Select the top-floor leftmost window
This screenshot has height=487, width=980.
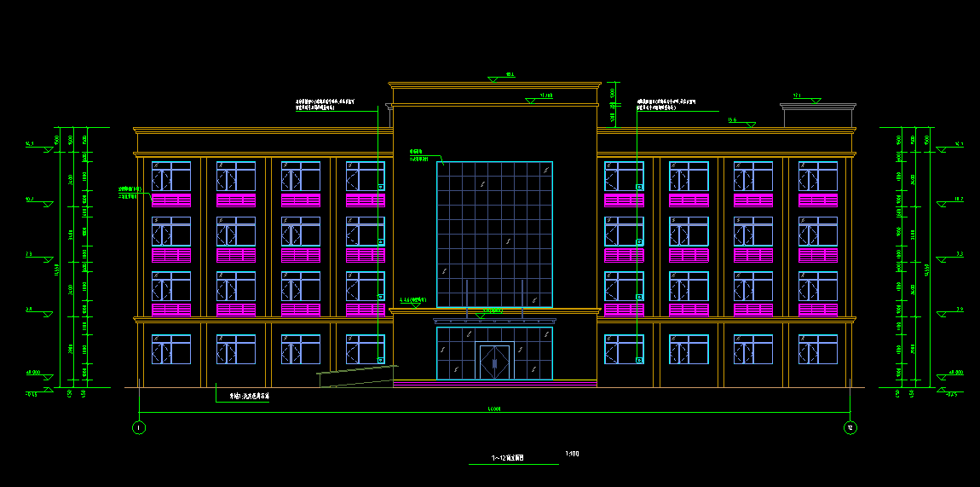pyautogui.click(x=171, y=177)
